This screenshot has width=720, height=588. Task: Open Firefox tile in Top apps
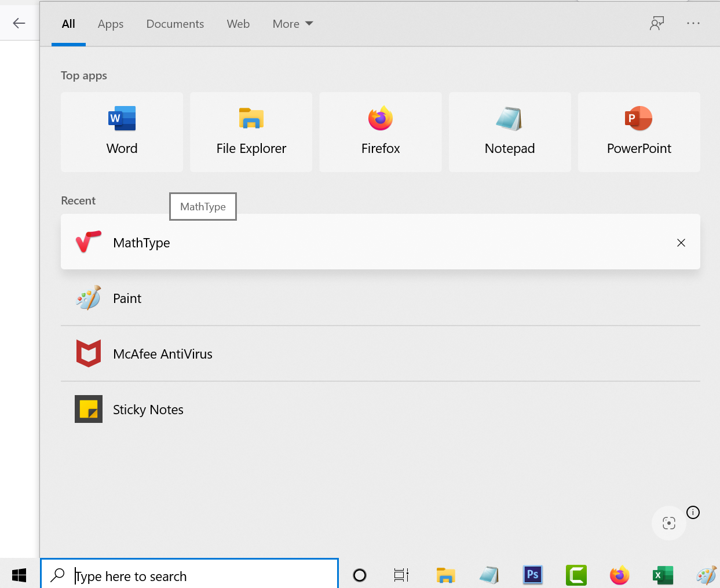[381, 132]
